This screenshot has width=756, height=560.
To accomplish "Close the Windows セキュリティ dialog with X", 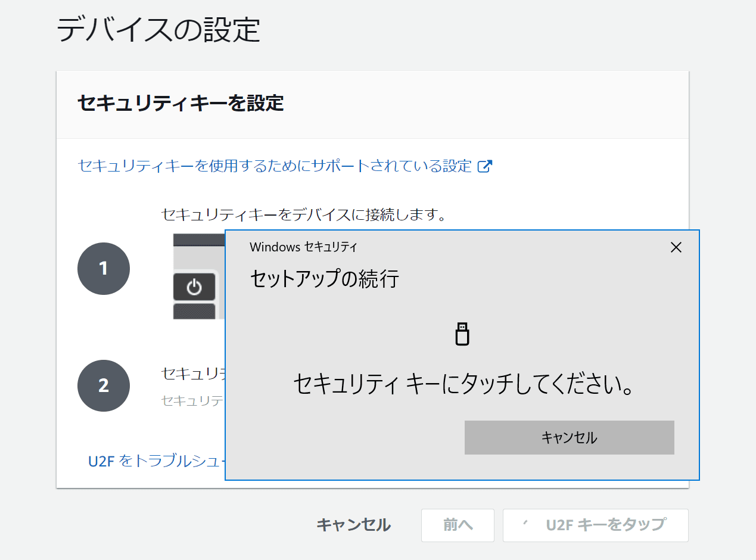I will point(676,247).
